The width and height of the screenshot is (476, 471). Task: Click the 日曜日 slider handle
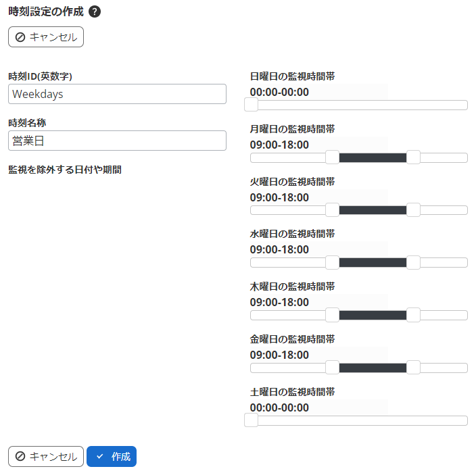click(251, 105)
